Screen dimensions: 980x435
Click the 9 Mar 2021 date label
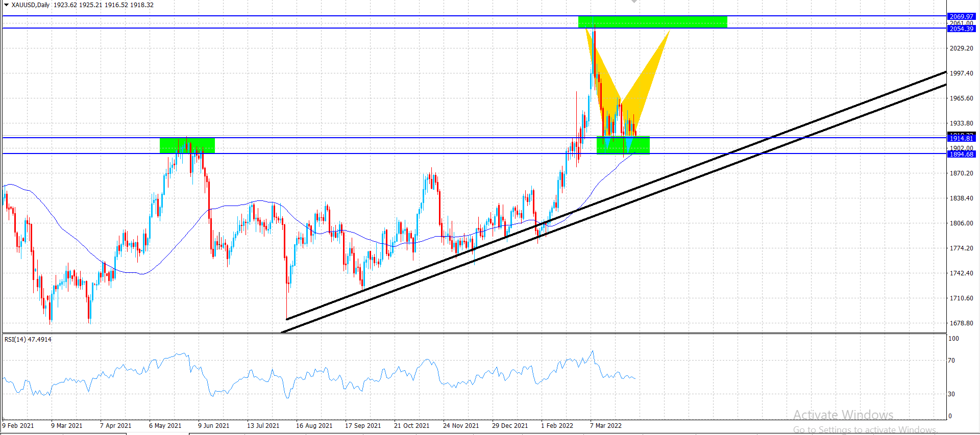click(x=67, y=426)
